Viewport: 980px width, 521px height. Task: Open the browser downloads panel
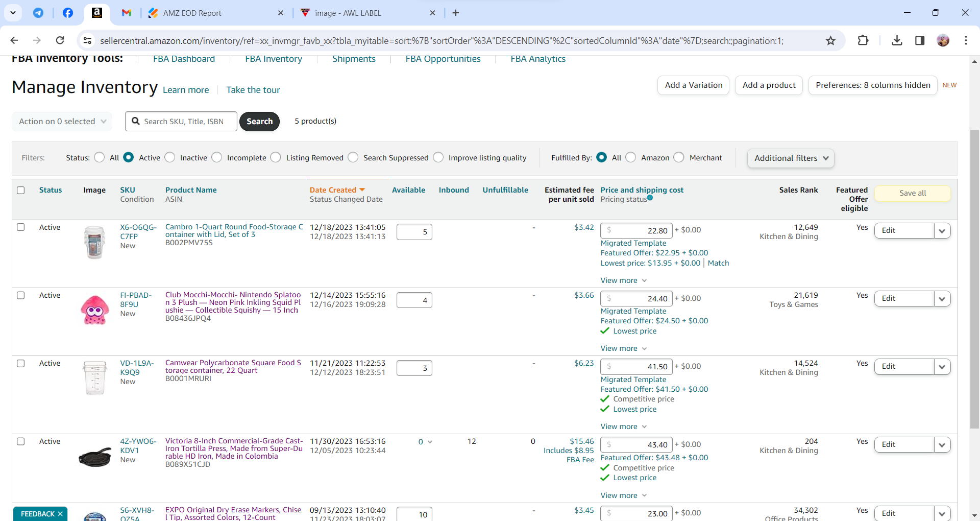coord(897,40)
